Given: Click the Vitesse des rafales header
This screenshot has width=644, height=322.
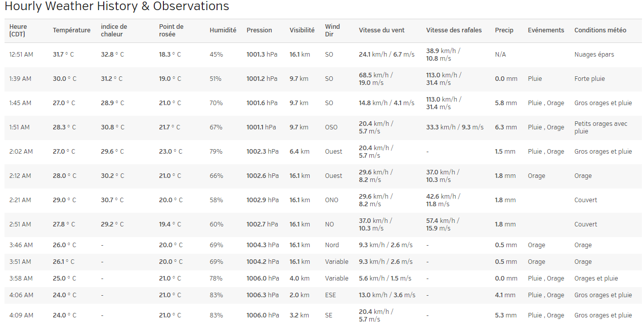Looking at the screenshot, I should point(454,30).
